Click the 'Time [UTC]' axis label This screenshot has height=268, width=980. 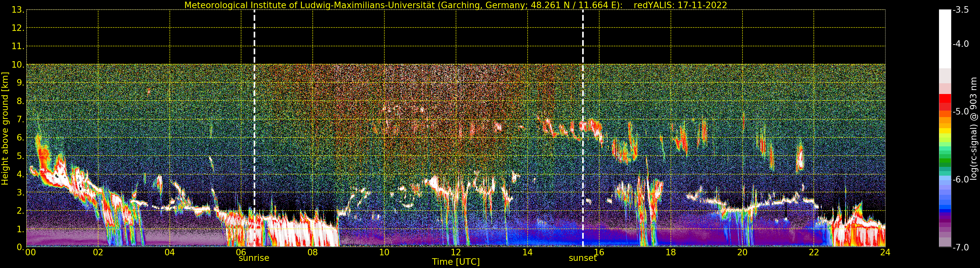pos(455,262)
